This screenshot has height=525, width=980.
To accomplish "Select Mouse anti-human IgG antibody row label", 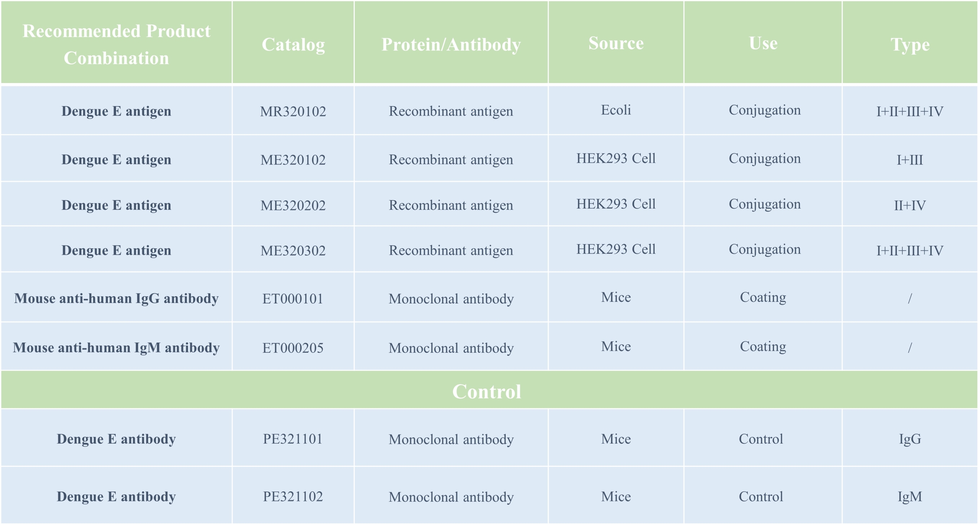I will [x=116, y=298].
